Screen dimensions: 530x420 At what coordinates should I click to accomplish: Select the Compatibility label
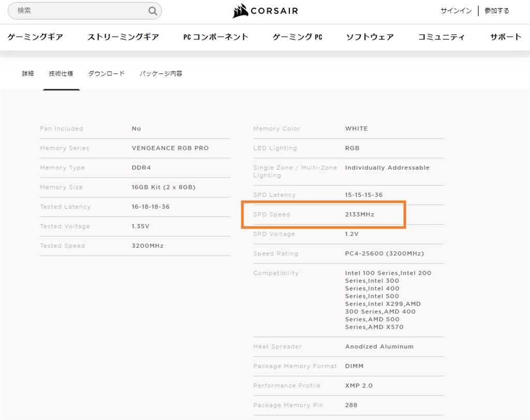click(x=276, y=273)
